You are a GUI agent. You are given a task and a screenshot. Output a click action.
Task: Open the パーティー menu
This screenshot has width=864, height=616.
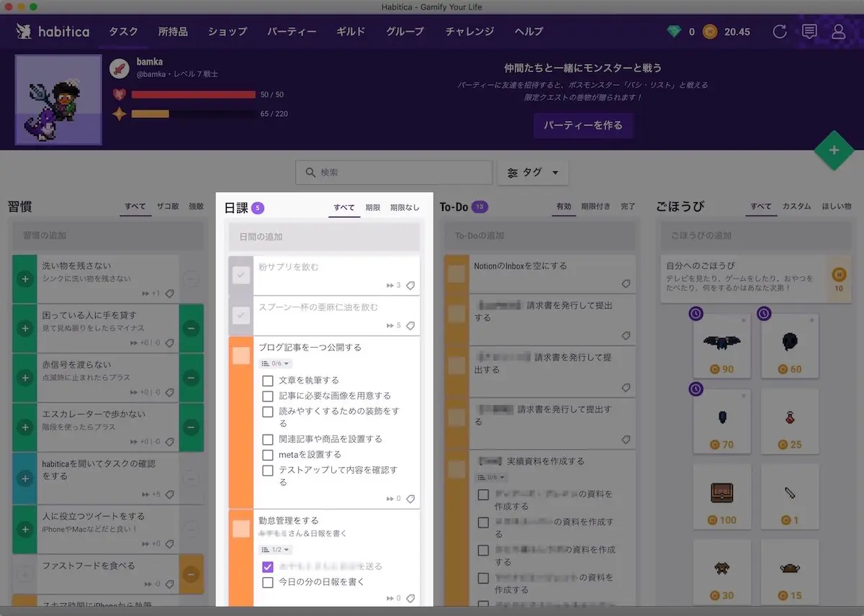[x=292, y=32]
